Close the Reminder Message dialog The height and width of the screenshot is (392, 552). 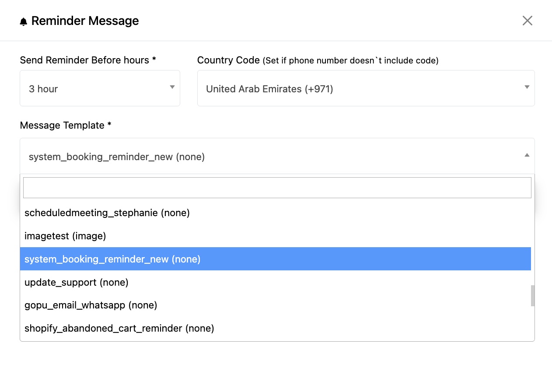527,21
